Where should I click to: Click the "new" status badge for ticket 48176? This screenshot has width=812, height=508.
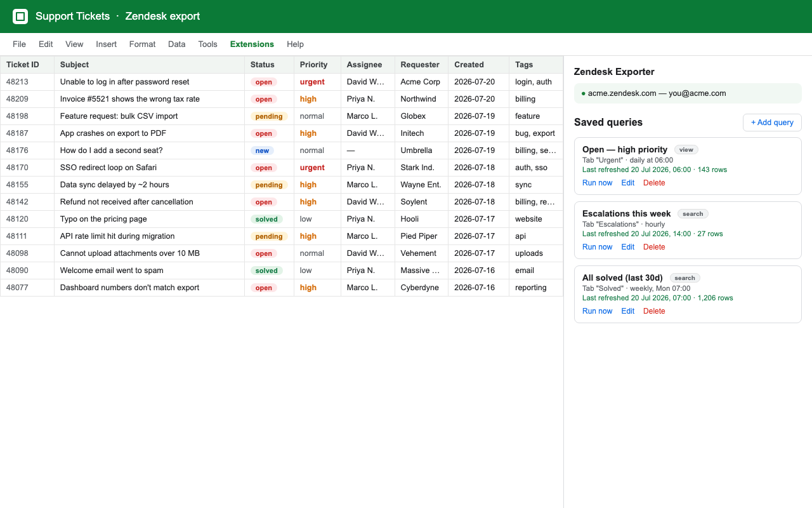coord(263,150)
